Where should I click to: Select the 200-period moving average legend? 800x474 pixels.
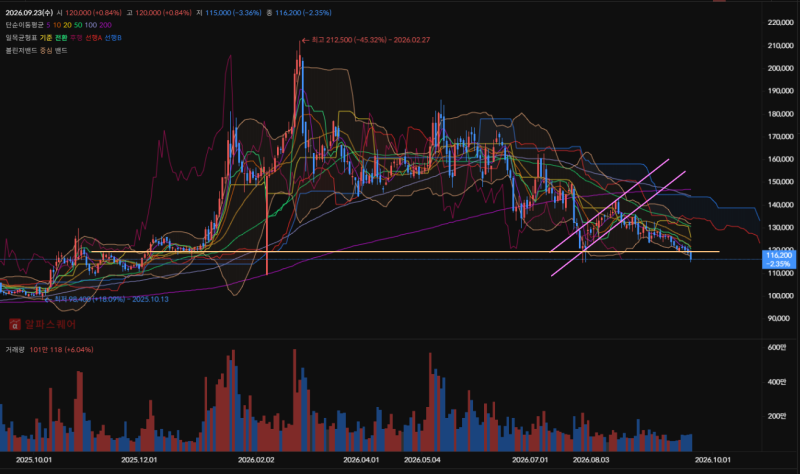(105, 25)
